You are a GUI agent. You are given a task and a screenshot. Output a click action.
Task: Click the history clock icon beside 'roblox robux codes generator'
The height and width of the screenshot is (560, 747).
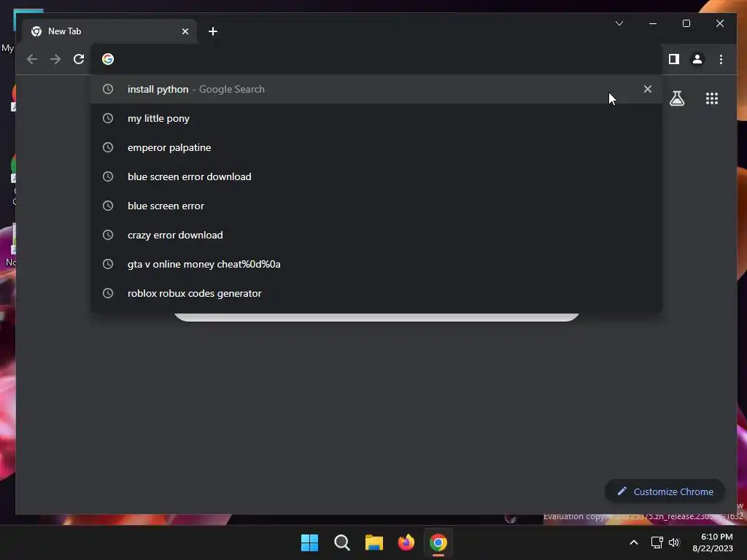coord(108,293)
